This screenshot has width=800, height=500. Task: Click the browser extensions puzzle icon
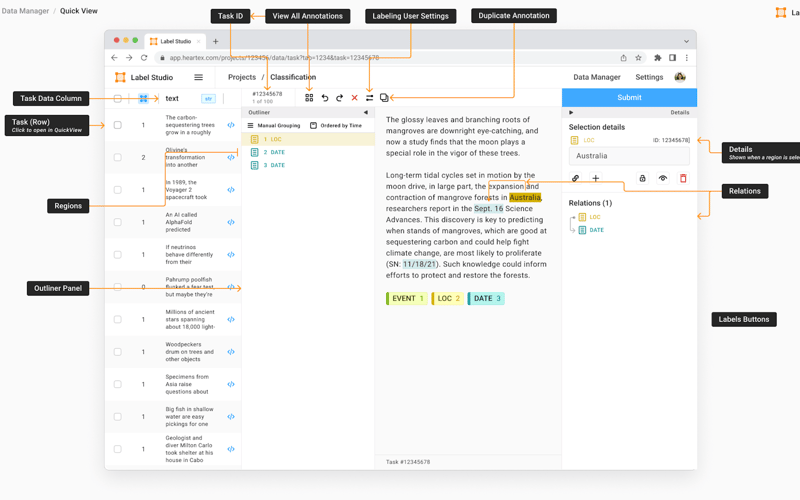coord(658,58)
